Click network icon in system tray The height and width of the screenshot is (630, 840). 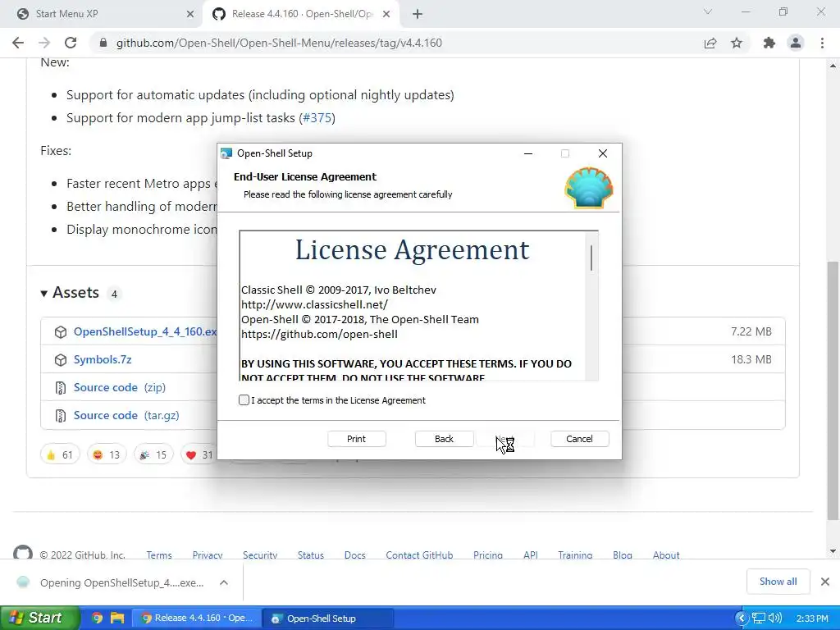coord(759,619)
